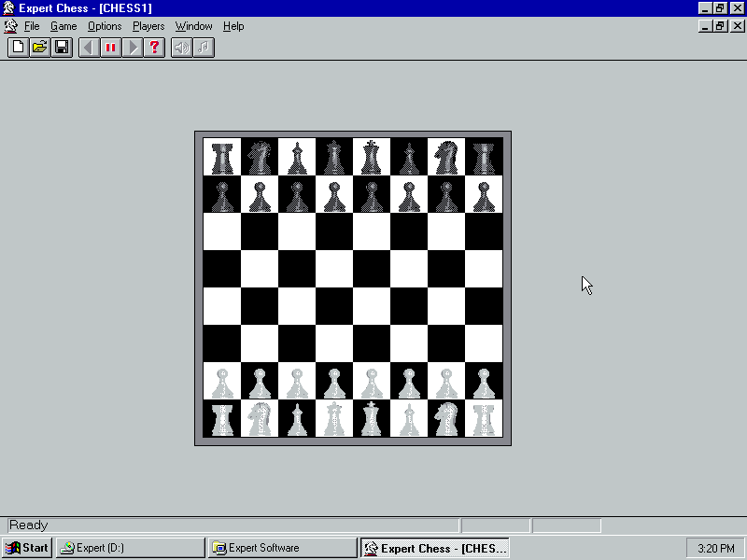Minimize the inner CHESS1 document window
747x560 pixels.
[706, 26]
